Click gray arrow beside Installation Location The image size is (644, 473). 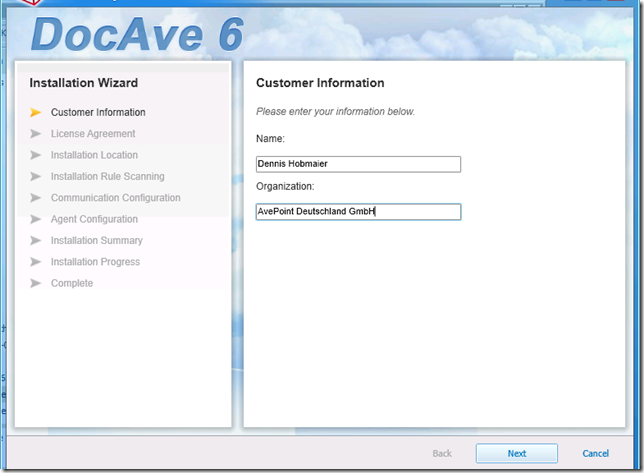(x=36, y=155)
